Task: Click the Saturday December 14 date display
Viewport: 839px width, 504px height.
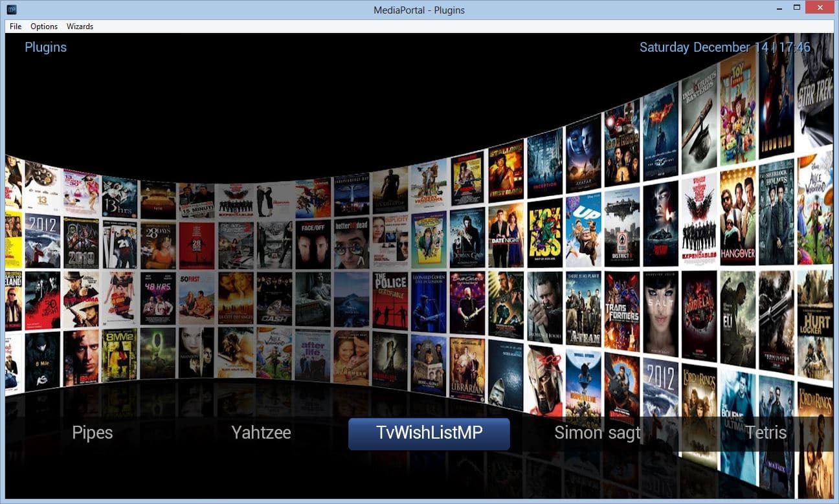Action: coord(725,47)
